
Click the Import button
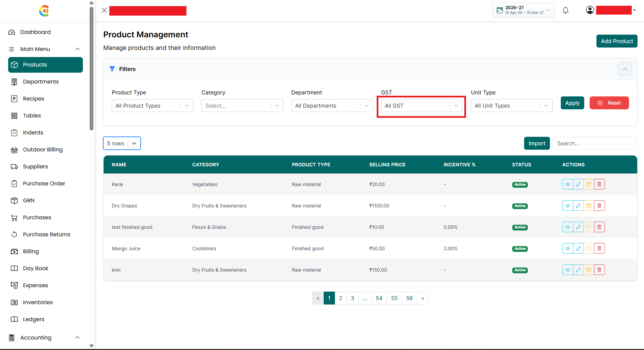pos(537,143)
